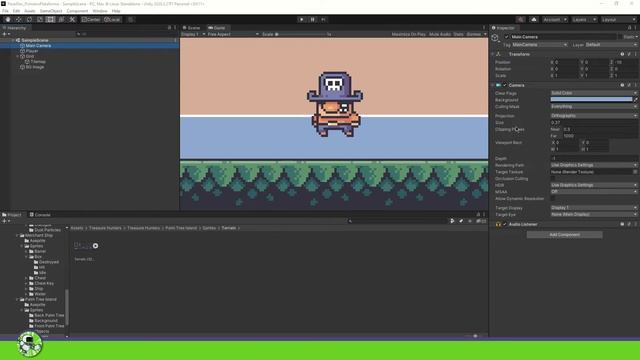Select Player in the Hierarchy
Viewport: 640px width, 360px height.
coord(32,51)
